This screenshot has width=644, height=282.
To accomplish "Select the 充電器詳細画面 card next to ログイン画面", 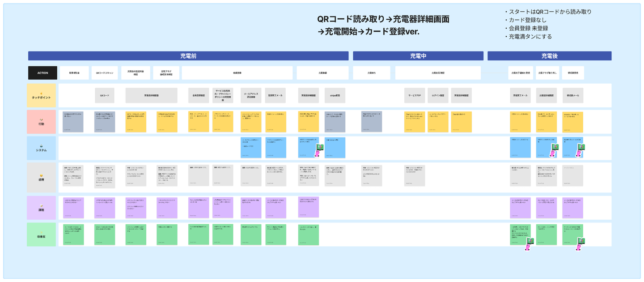I will [462, 95].
